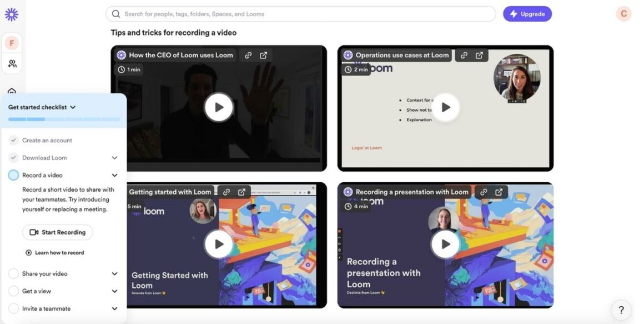
Task: Collapse the Record a video chevron
Action: (114, 175)
